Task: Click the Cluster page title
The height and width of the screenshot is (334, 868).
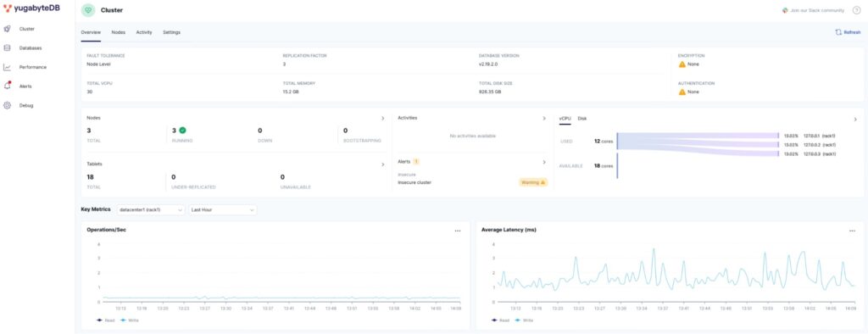Action: click(x=112, y=10)
